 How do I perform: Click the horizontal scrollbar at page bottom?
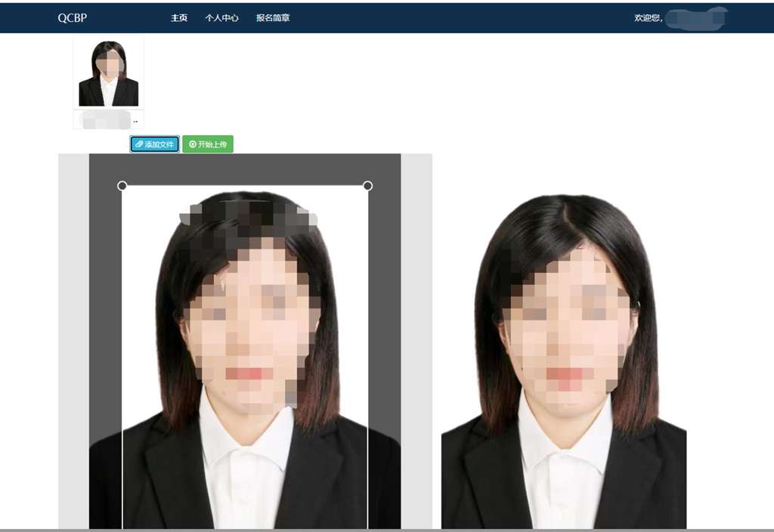click(387, 530)
